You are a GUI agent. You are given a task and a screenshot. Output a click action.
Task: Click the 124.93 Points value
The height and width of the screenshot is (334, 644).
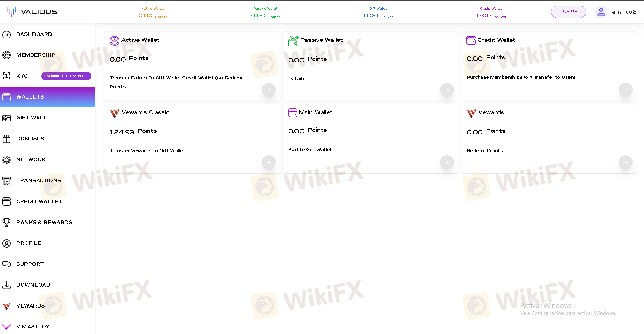point(133,132)
